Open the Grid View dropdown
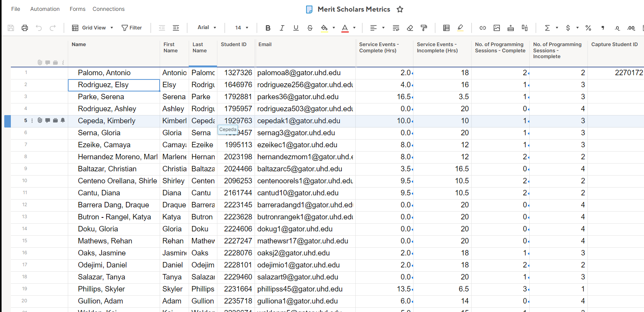This screenshot has width=644, height=312. coord(93,28)
